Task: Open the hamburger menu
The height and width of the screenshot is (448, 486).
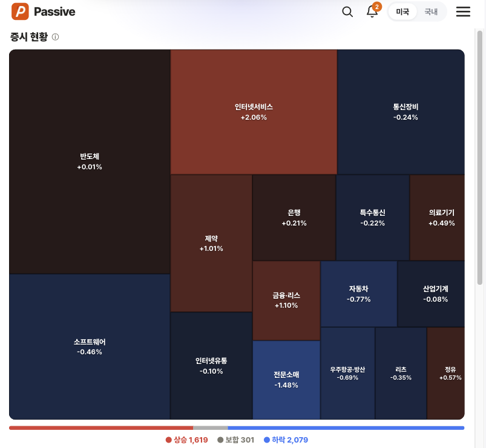Action: [463, 11]
